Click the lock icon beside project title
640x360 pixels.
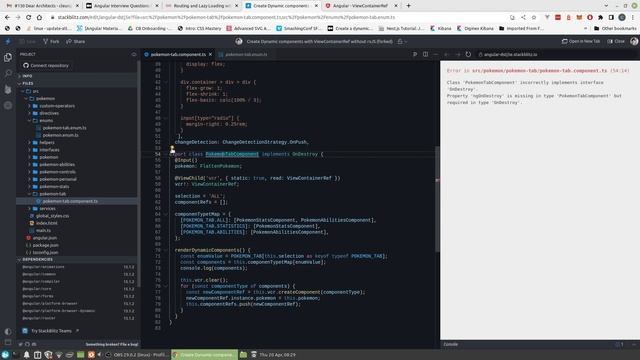[400, 41]
